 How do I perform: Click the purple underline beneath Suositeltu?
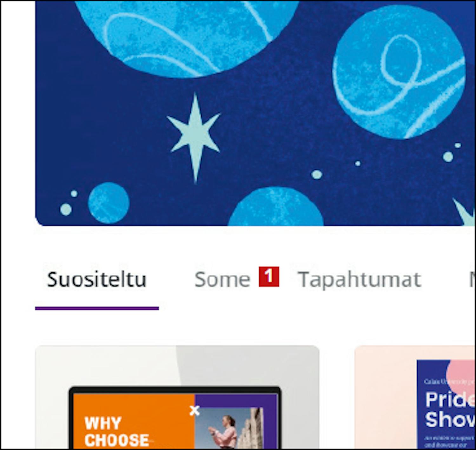click(97, 308)
